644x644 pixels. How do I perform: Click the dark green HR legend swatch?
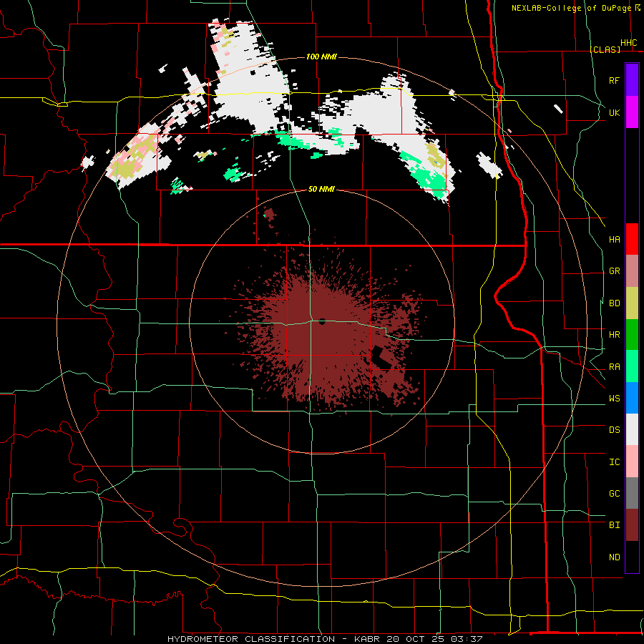(632, 335)
